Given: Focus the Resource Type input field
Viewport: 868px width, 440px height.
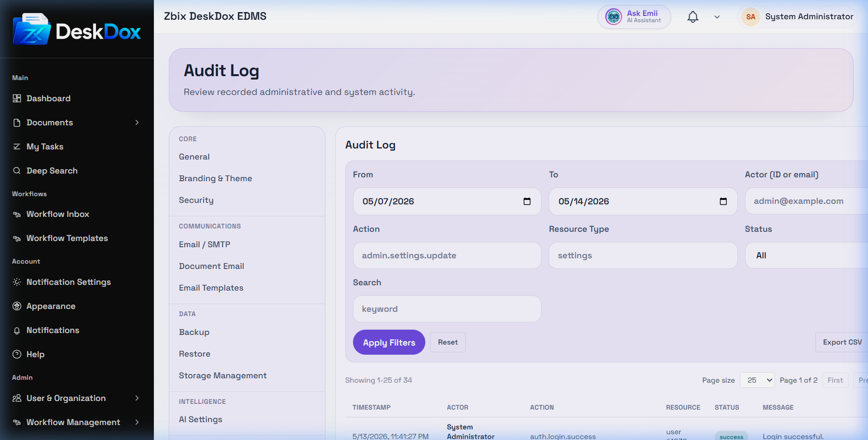Looking at the screenshot, I should point(643,255).
